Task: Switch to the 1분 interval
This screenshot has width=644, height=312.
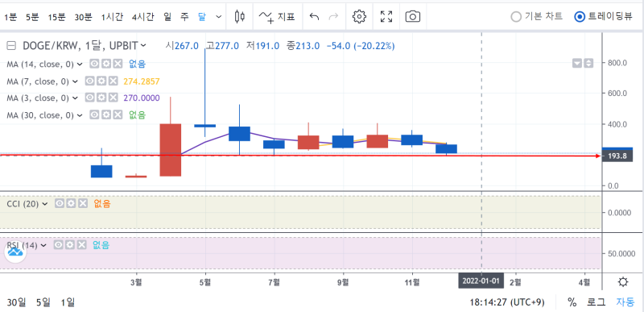Action: pos(10,17)
